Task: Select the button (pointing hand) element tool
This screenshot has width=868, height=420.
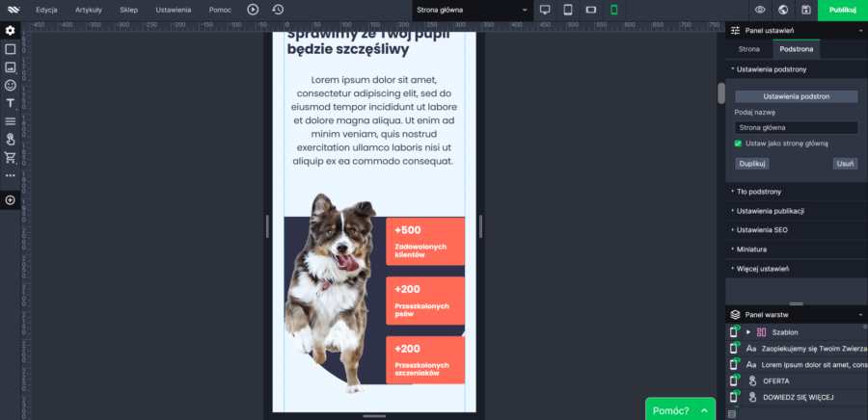Action: pyautogui.click(x=10, y=140)
